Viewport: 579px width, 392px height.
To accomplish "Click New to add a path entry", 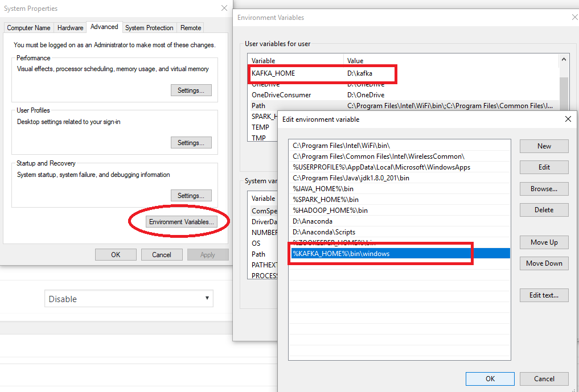I will [x=544, y=146].
